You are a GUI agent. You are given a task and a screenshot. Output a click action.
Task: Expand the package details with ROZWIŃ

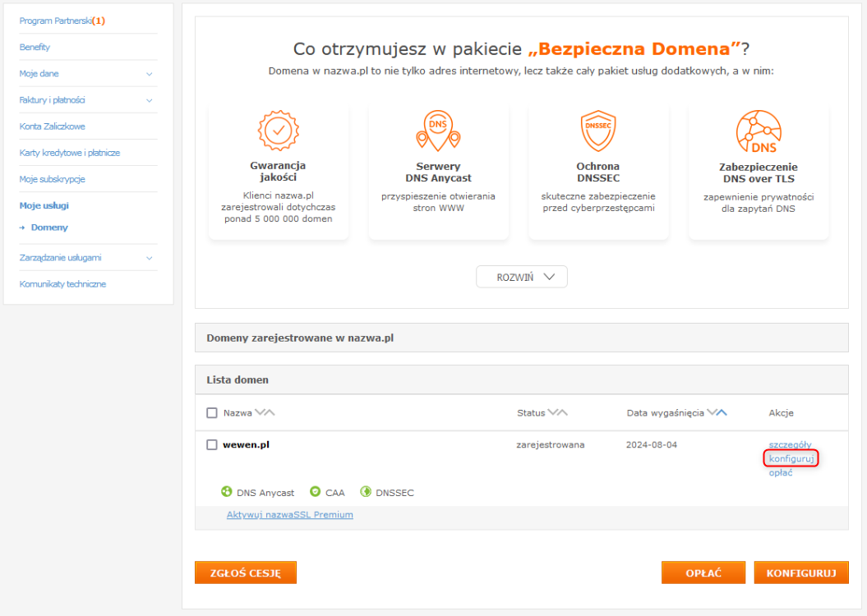pyautogui.click(x=521, y=277)
